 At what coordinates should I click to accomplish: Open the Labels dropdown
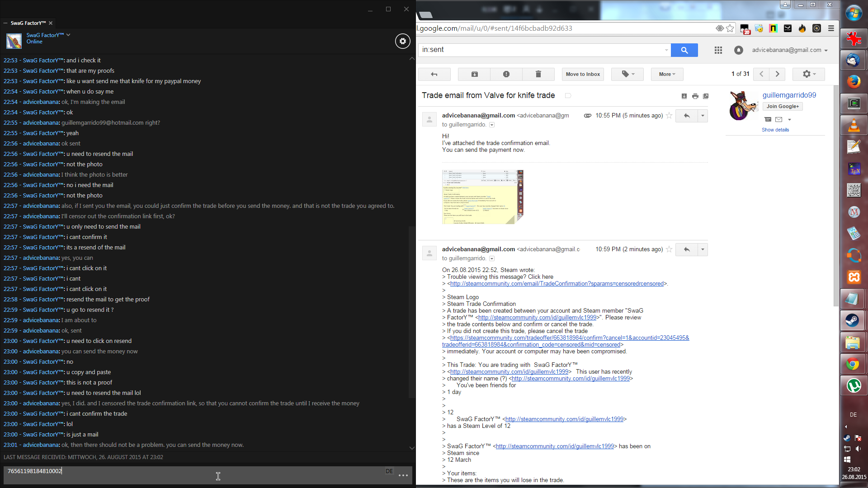(627, 74)
